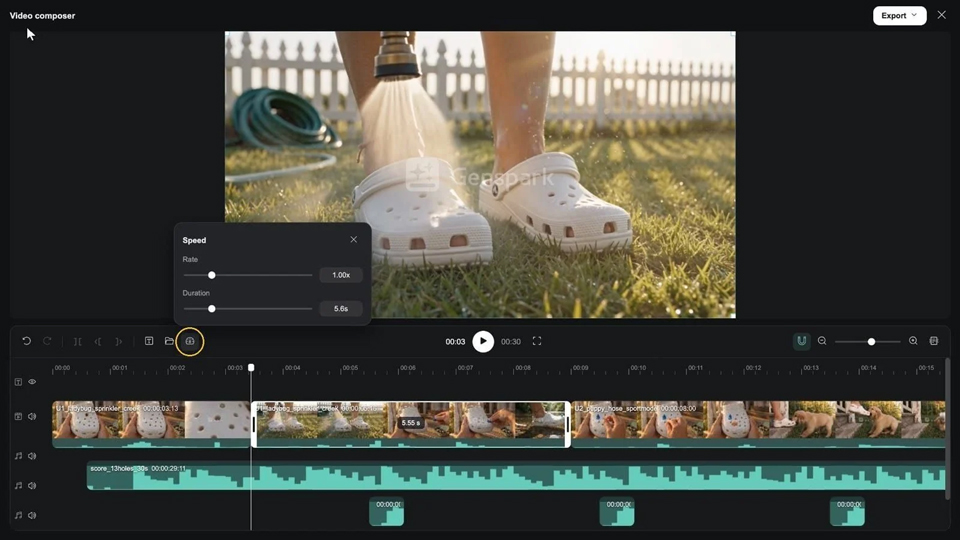960x540 pixels.
Task: Select the score_13holes_30s audio clip
Action: click(x=516, y=476)
